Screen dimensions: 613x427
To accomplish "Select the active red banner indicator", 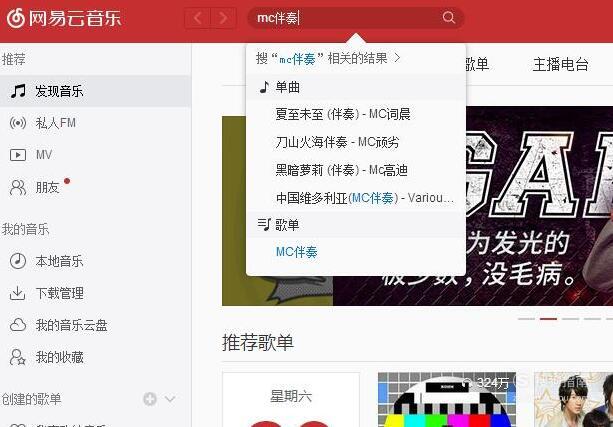I will click(548, 319).
